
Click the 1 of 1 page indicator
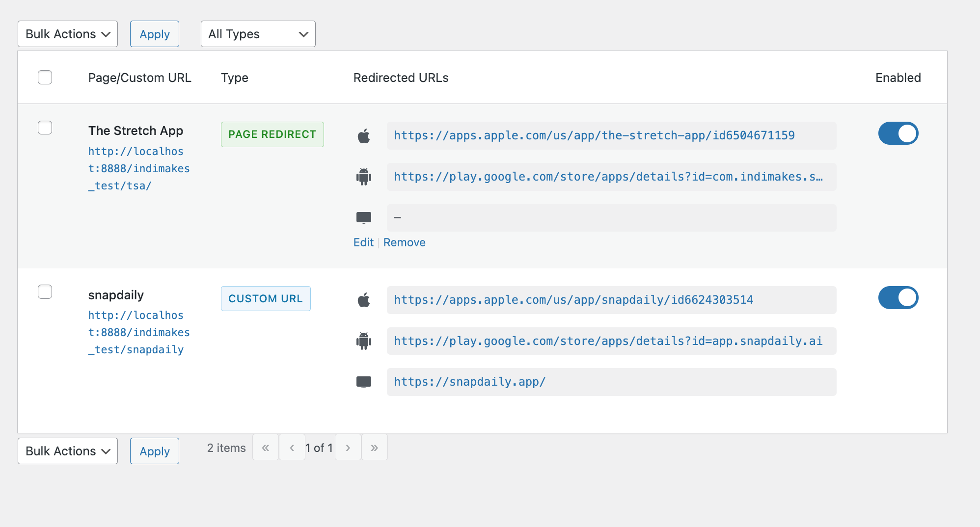pos(319,448)
